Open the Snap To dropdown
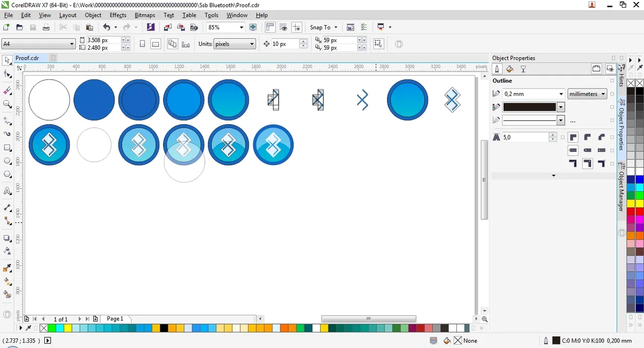The width and height of the screenshot is (644, 348). (324, 27)
